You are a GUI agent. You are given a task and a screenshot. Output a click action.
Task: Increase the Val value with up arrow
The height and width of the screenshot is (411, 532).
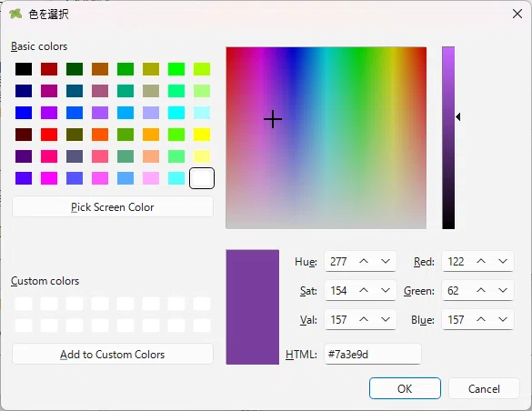pos(364,319)
